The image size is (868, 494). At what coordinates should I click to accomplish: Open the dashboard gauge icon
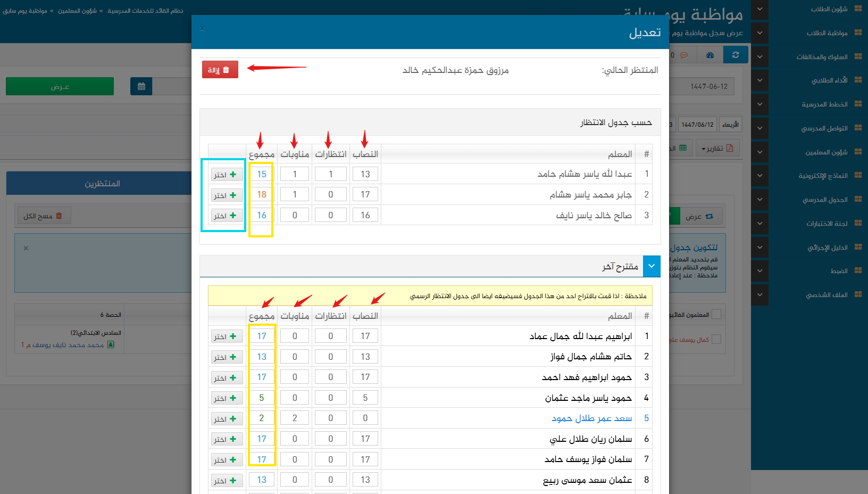point(710,55)
